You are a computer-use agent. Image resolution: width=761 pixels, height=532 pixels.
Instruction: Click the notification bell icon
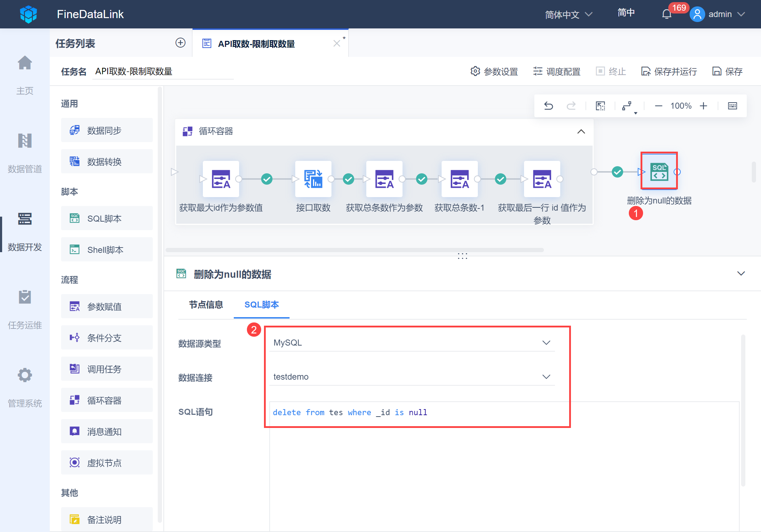click(666, 14)
